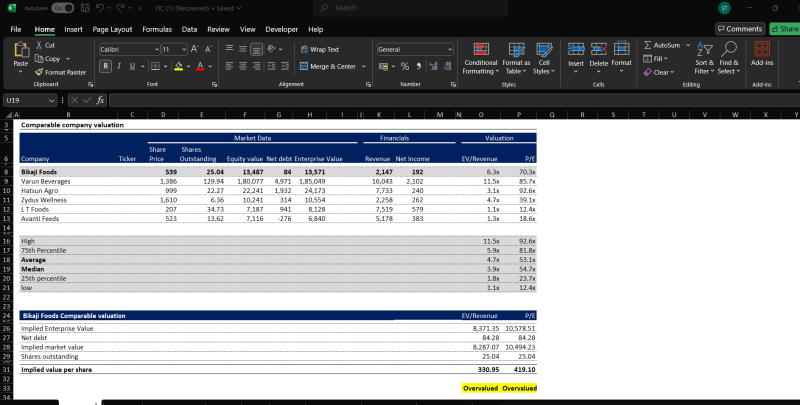Click the Font Color A icon

[x=200, y=66]
